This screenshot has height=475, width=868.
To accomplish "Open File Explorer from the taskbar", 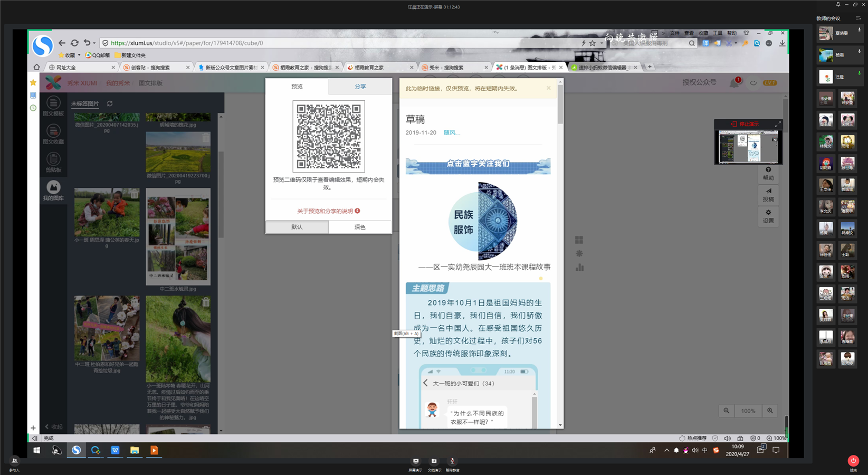I will click(x=135, y=450).
